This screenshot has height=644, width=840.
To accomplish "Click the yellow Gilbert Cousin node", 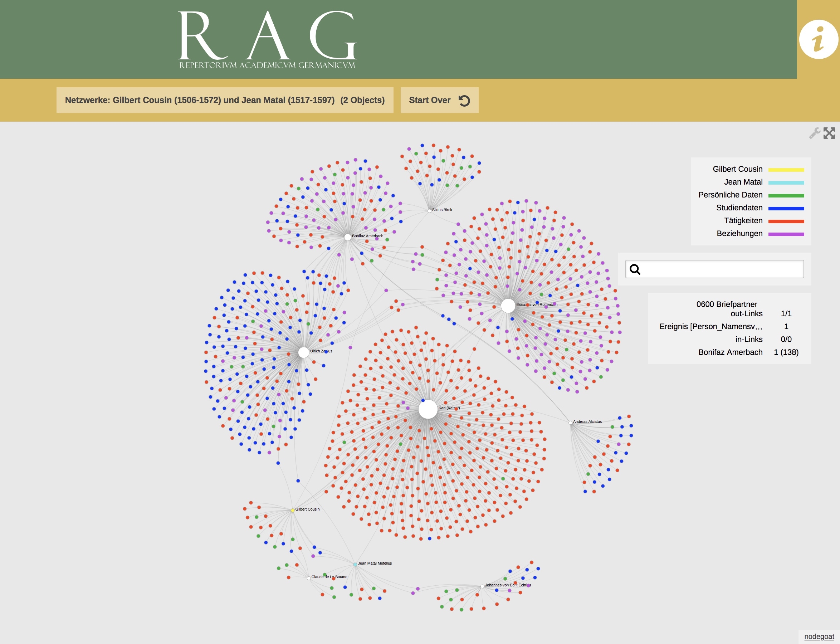I will click(292, 510).
